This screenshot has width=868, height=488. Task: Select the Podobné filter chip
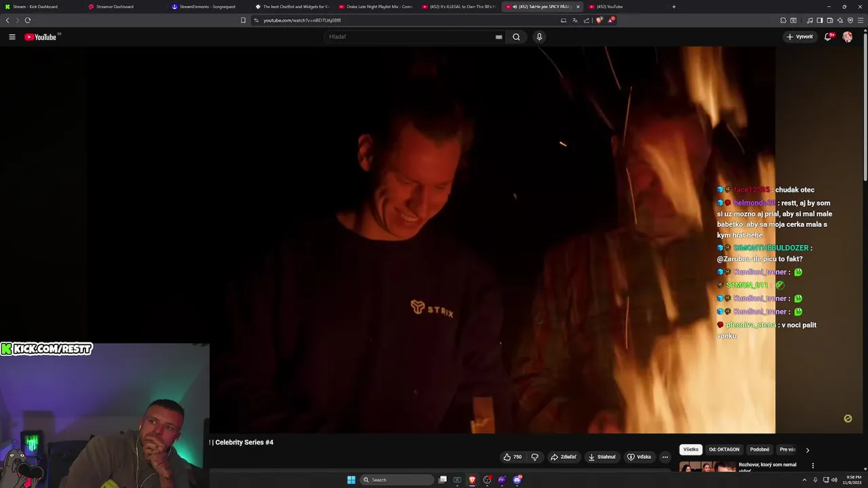coord(759,449)
